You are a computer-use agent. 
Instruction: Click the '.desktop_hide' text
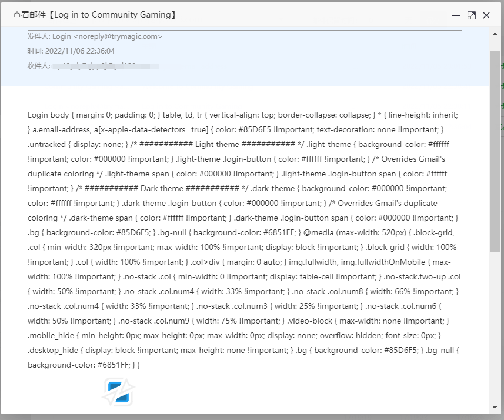click(53, 350)
